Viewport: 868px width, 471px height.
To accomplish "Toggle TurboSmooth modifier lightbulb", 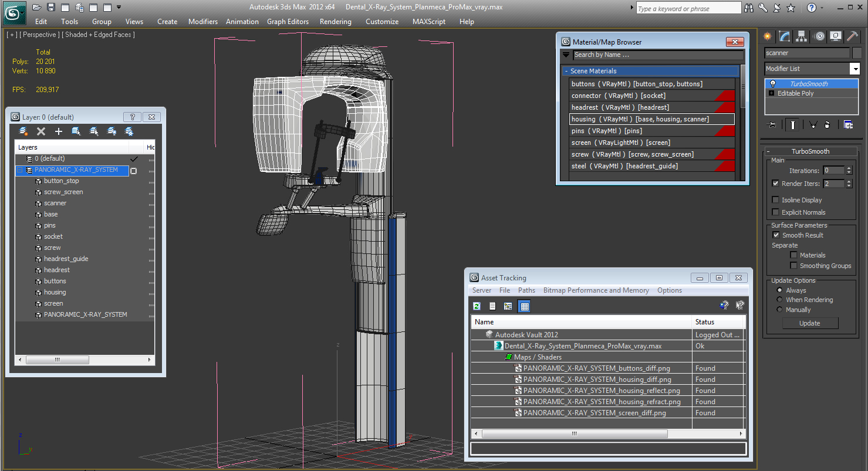I will click(772, 84).
